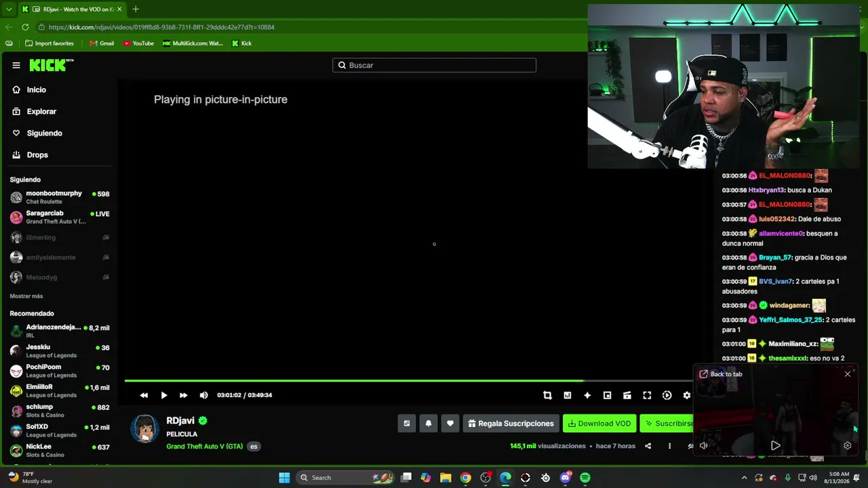The image size is (868, 488).
Task: Click the crop/clip icon in player
Action: pyautogui.click(x=547, y=395)
